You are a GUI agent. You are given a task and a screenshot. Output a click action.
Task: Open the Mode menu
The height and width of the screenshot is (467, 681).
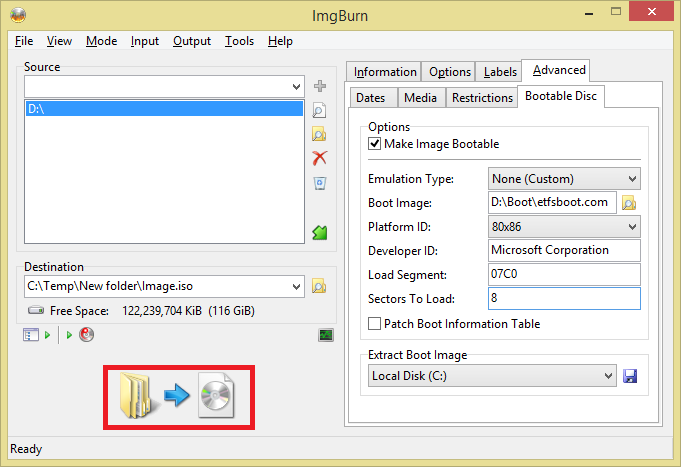coord(102,41)
